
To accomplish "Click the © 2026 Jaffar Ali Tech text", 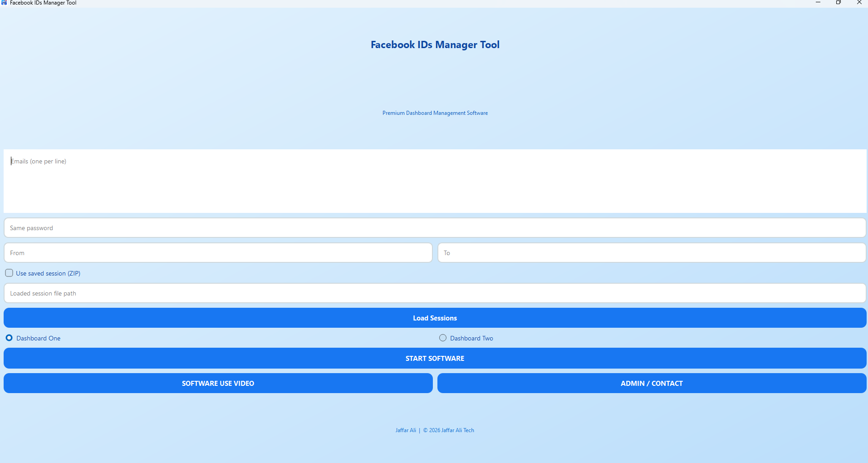I will point(448,430).
